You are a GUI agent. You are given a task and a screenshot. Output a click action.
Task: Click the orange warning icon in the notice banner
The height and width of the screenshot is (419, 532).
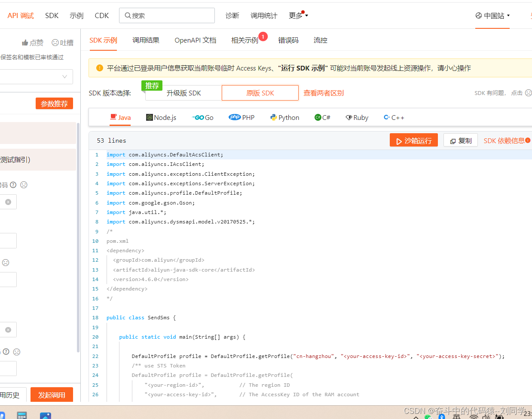tap(100, 68)
